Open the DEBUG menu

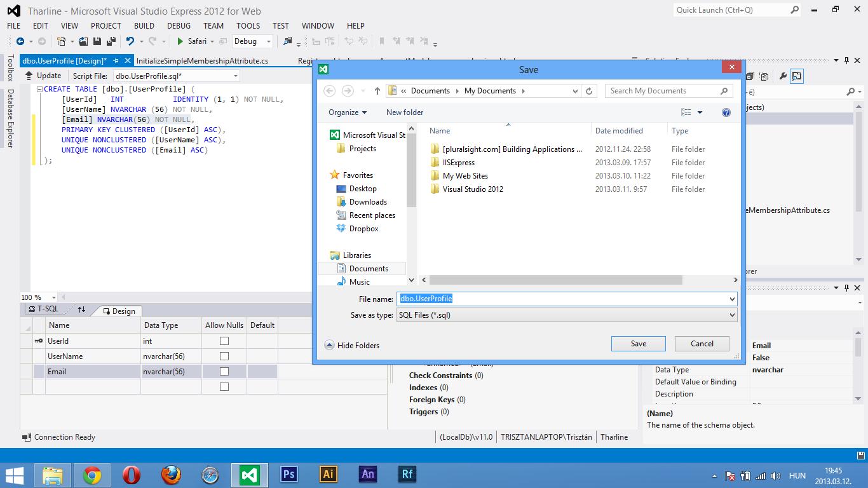[179, 26]
